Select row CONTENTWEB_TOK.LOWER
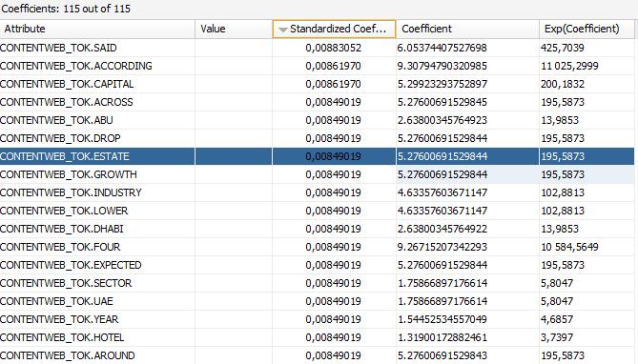Image resolution: width=638 pixels, height=364 pixels. pyautogui.click(x=317, y=211)
